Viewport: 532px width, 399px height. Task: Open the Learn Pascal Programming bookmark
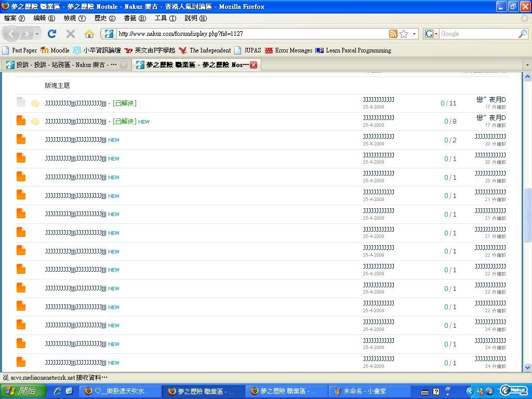tap(353, 50)
